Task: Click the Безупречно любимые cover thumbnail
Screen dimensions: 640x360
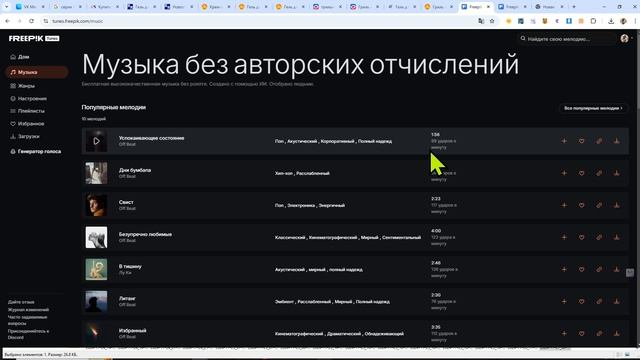Action: tap(96, 237)
